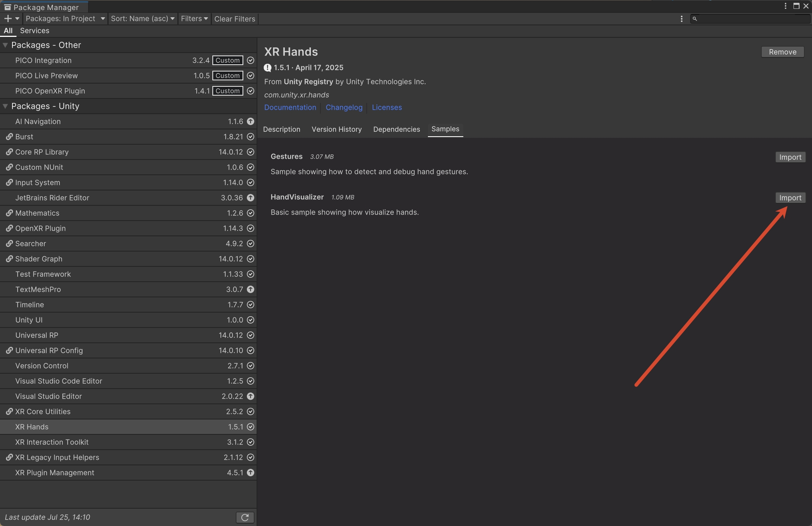Viewport: 812px width, 526px height.
Task: Click the link icon beside Mathematics
Action: click(x=9, y=213)
